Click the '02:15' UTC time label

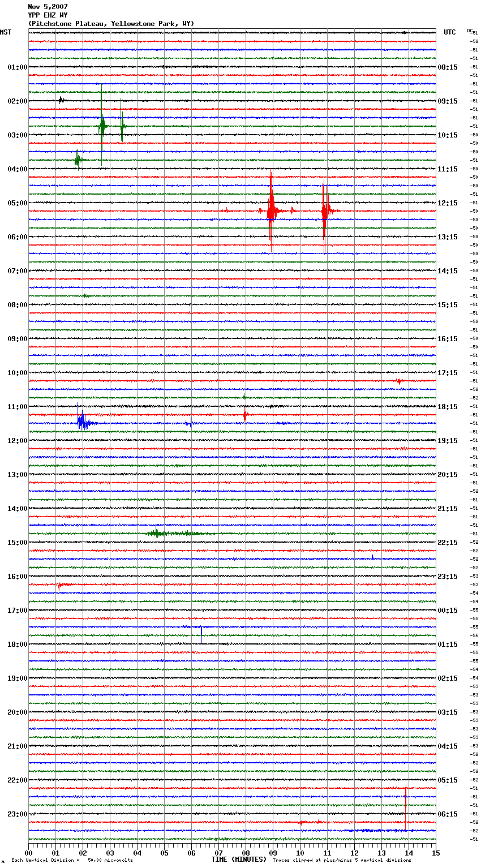point(448,678)
